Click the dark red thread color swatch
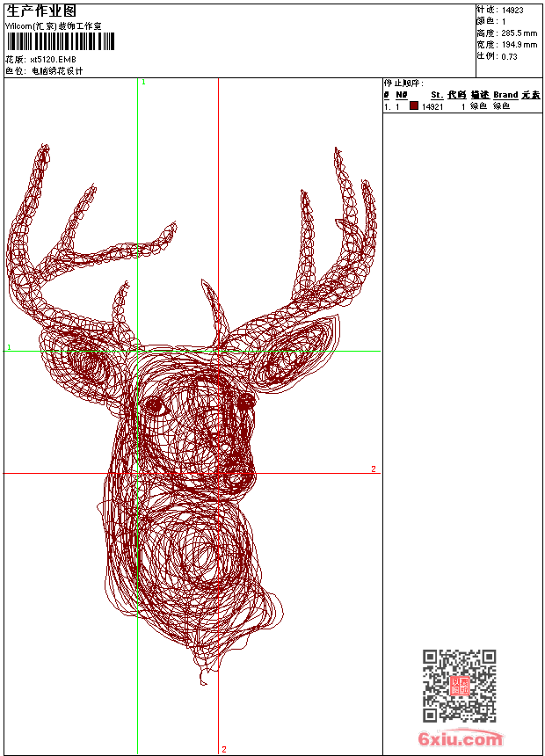This screenshot has height=756, width=545. coord(414,106)
